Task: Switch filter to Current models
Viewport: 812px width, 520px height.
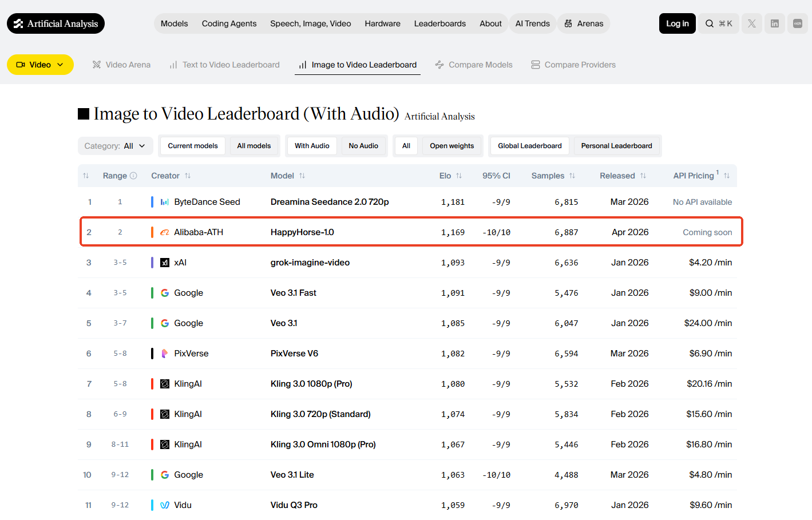Action: pos(193,146)
